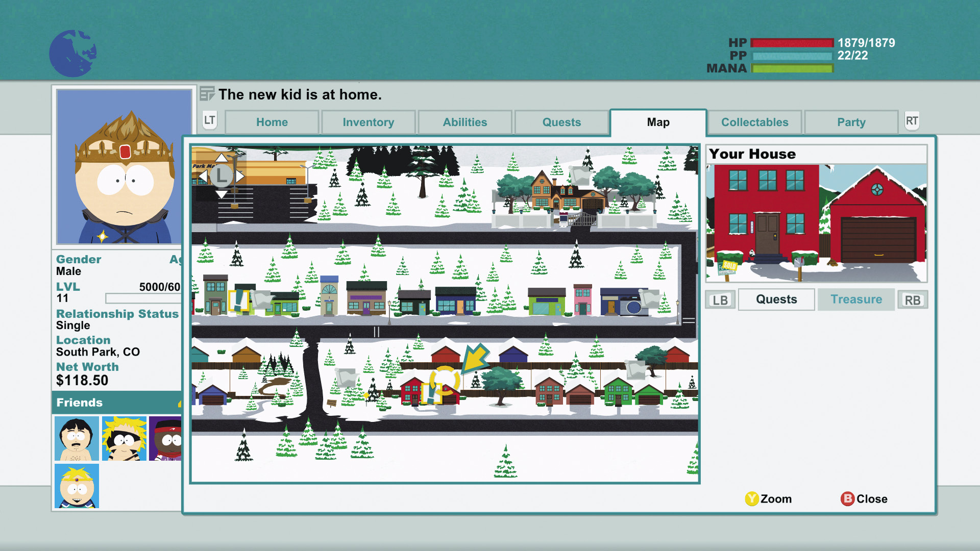Click the red B button icon for Close
The width and height of the screenshot is (980, 551).
(x=847, y=498)
